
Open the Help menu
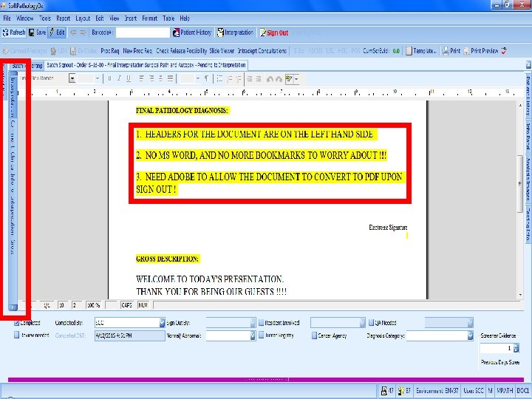[185, 18]
